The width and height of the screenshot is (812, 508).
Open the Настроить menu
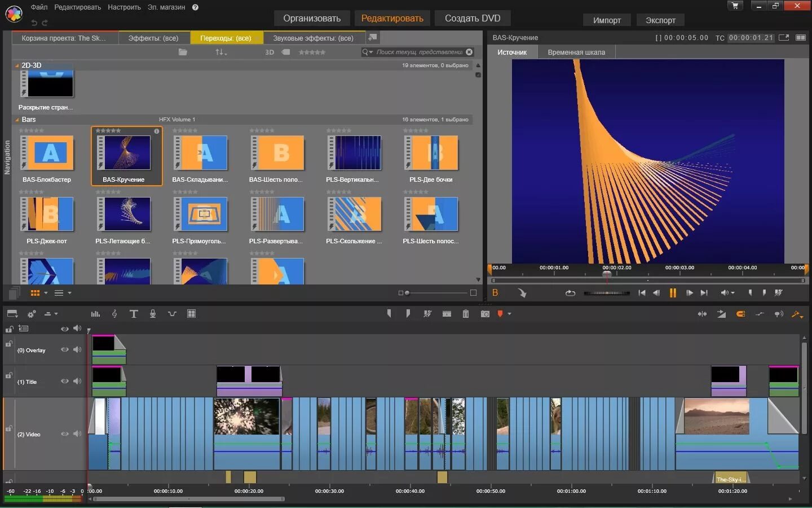tap(124, 7)
